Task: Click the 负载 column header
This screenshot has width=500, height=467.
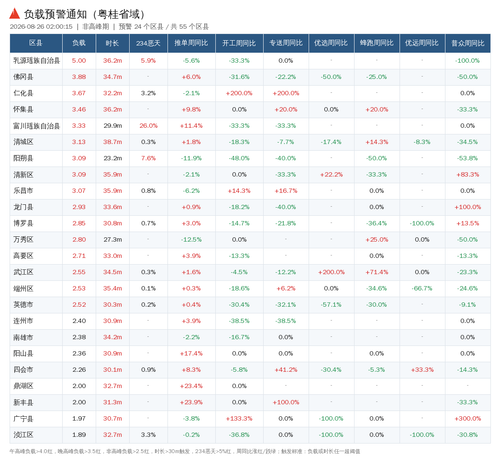Action: [x=79, y=43]
